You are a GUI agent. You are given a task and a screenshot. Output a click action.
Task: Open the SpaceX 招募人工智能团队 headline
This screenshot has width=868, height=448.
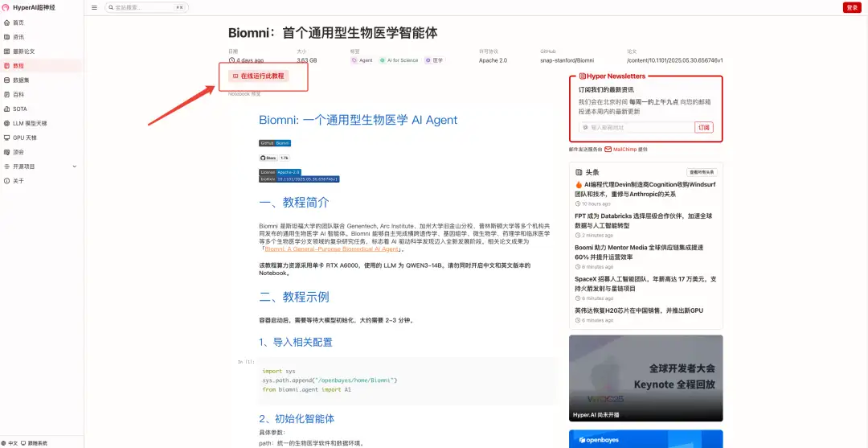pyautogui.click(x=646, y=284)
